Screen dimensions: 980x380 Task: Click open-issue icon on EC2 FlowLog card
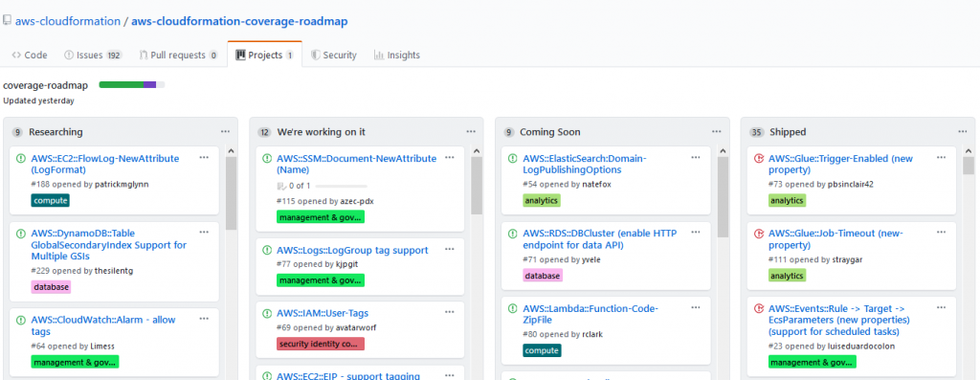coord(21,159)
